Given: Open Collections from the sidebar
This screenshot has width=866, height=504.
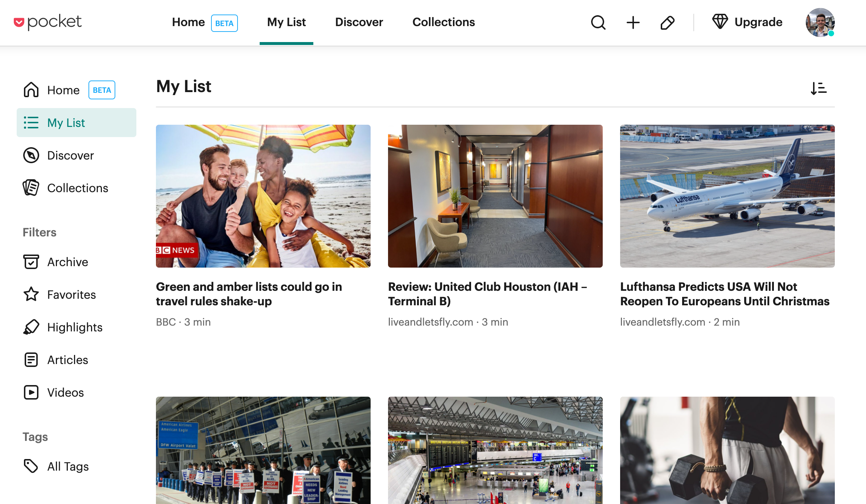Looking at the screenshot, I should 77,188.
